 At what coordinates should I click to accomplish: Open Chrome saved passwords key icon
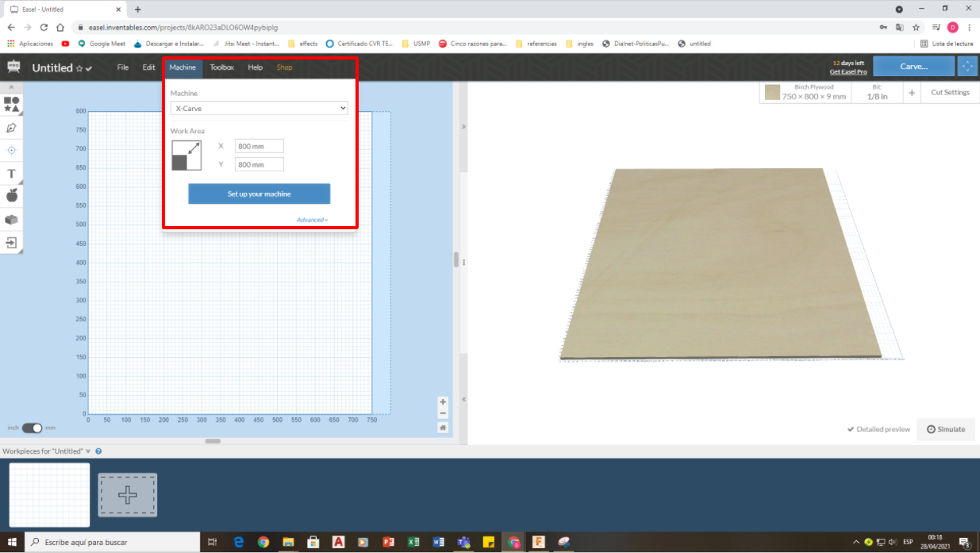coord(883,27)
